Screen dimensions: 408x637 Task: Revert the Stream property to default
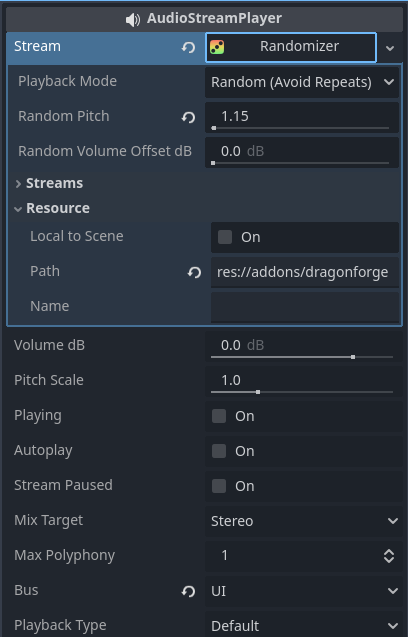(x=188, y=47)
